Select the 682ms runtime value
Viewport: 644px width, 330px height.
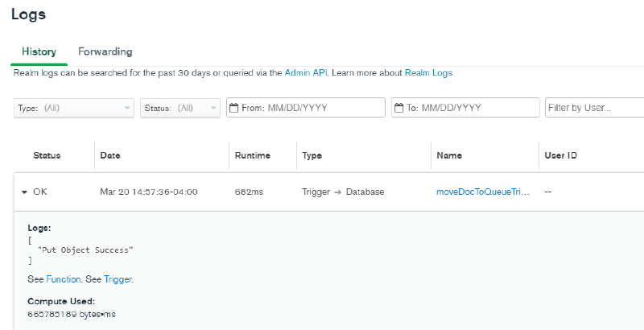coord(249,192)
